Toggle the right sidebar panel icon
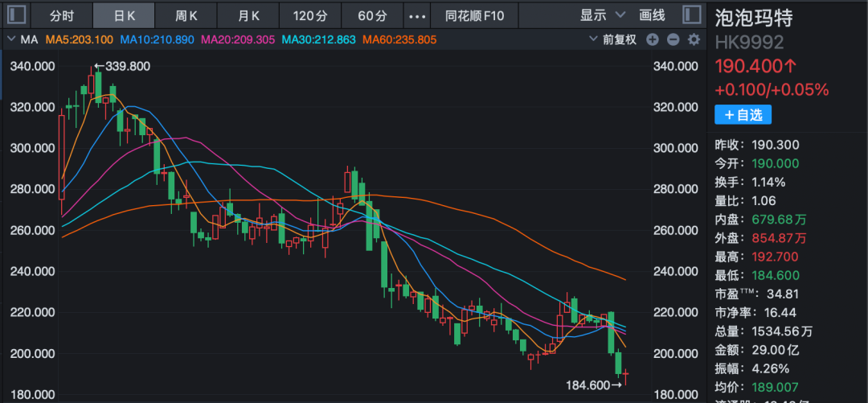Image resolution: width=868 pixels, height=403 pixels. coord(691,15)
